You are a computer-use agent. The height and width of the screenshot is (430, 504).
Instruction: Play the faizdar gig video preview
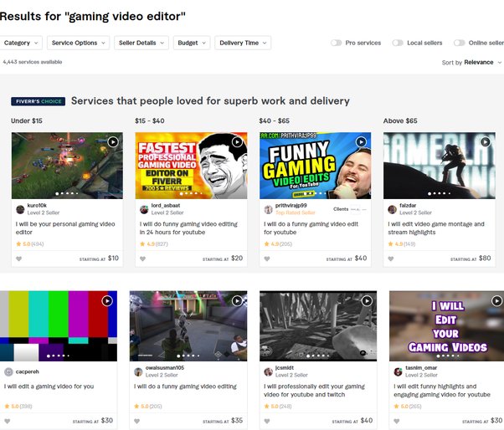pyautogui.click(x=485, y=141)
